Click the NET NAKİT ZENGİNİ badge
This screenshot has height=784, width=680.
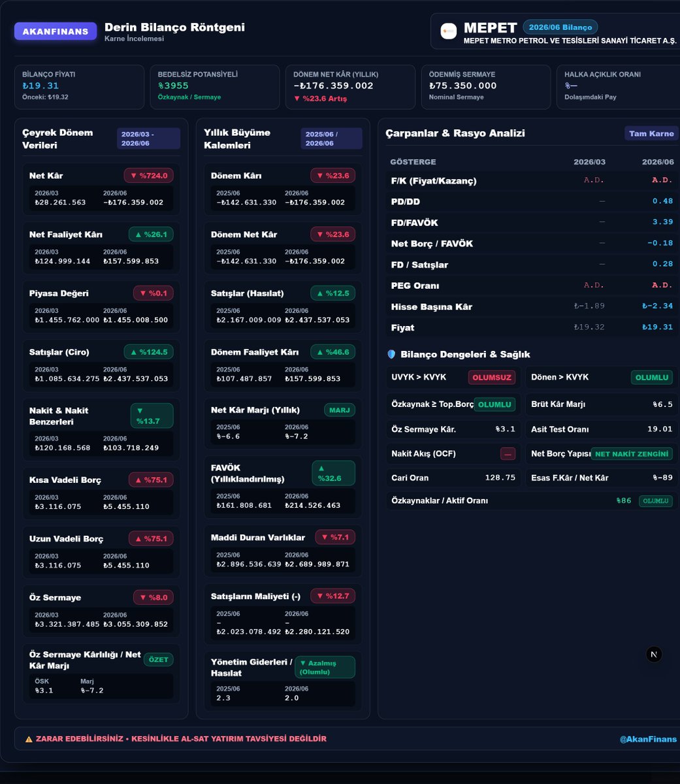632,454
